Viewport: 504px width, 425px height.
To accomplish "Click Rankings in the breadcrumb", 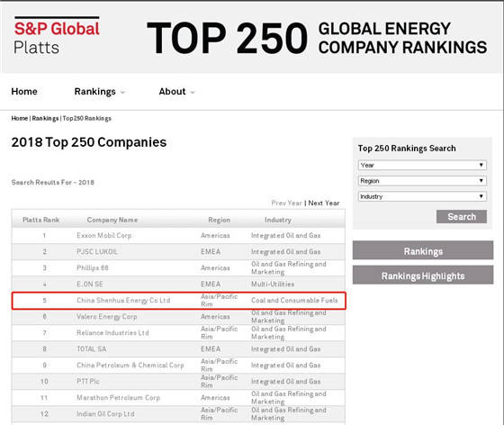I will click(45, 118).
